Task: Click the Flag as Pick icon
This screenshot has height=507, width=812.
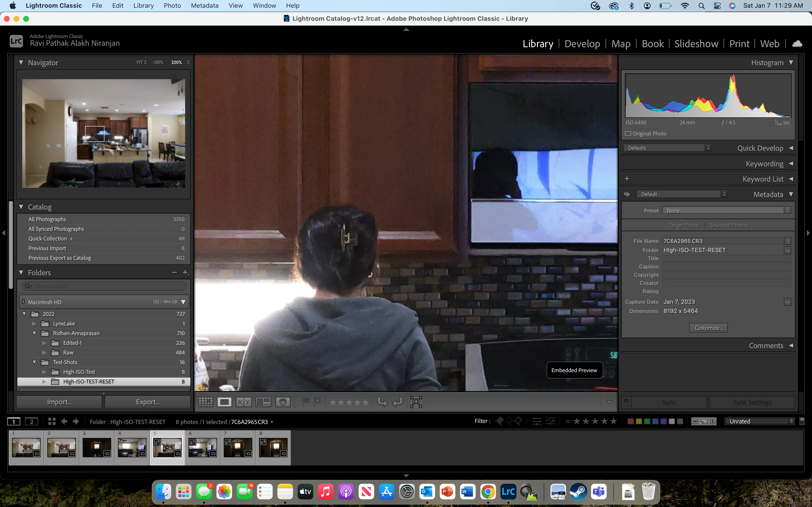Action: [x=306, y=401]
